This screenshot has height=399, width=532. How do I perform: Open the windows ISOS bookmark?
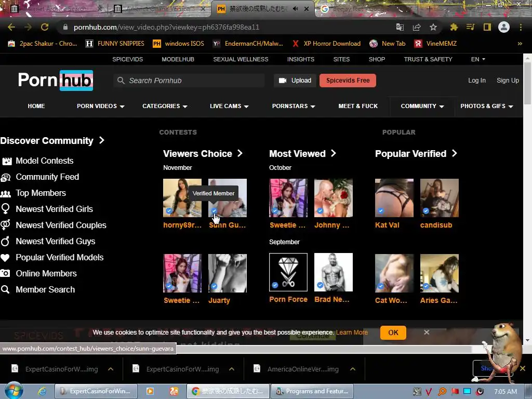pyautogui.click(x=179, y=44)
